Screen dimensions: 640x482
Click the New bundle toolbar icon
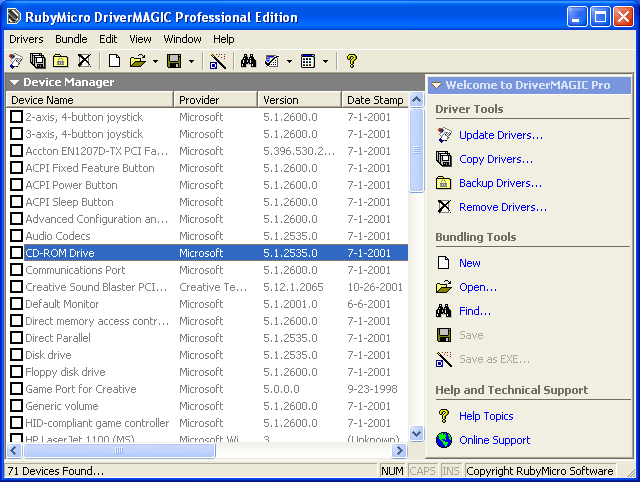114,61
